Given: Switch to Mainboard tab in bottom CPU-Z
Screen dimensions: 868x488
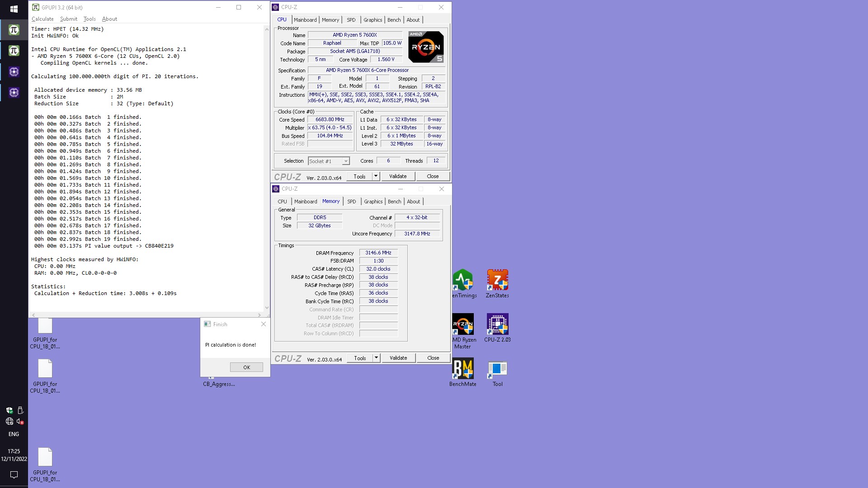Looking at the screenshot, I should [x=306, y=202].
